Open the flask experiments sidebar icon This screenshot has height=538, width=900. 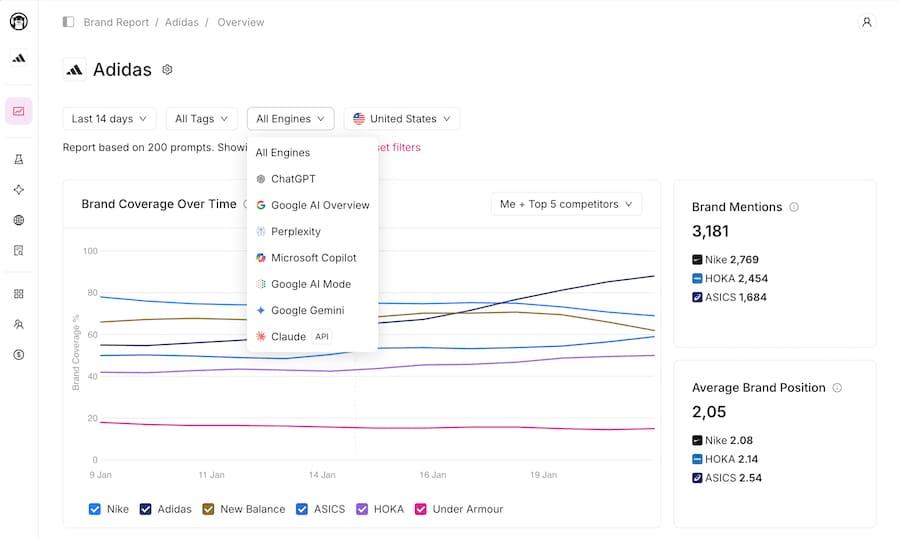pyautogui.click(x=18, y=160)
